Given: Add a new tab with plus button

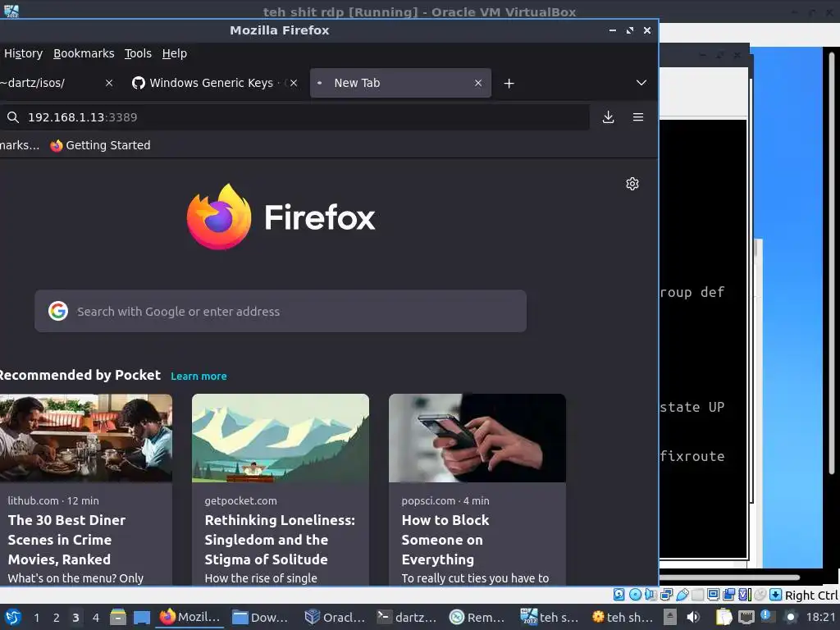Looking at the screenshot, I should pyautogui.click(x=509, y=83).
